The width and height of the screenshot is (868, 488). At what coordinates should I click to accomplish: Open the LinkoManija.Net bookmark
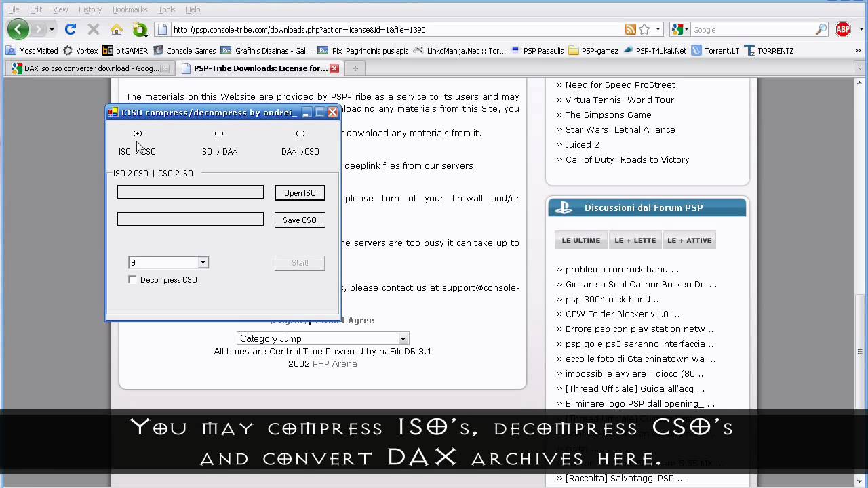coord(460,51)
